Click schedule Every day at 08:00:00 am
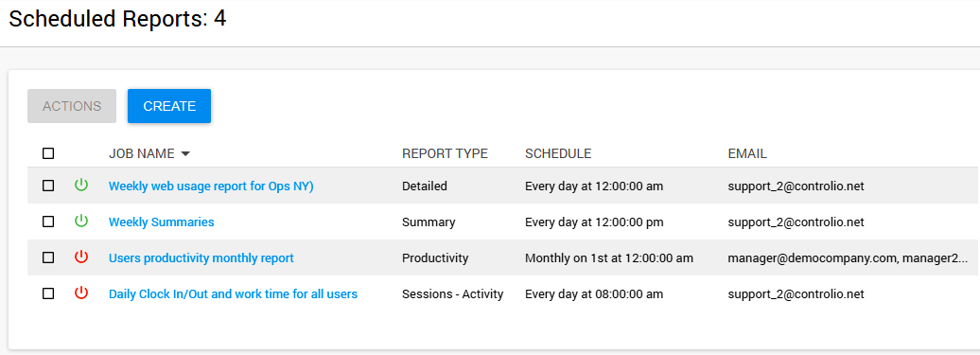This screenshot has height=355, width=980. click(594, 293)
